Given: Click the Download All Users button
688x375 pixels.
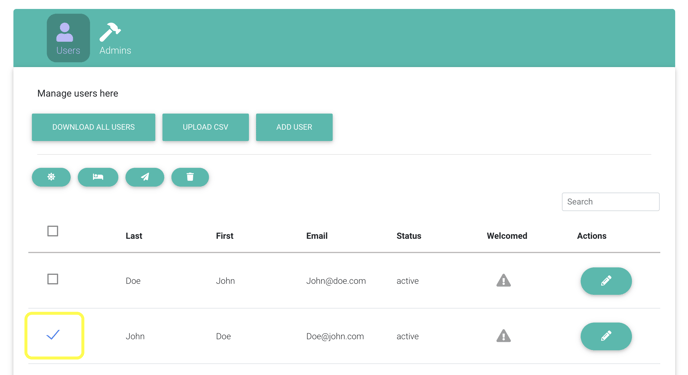Looking at the screenshot, I should pyautogui.click(x=93, y=127).
